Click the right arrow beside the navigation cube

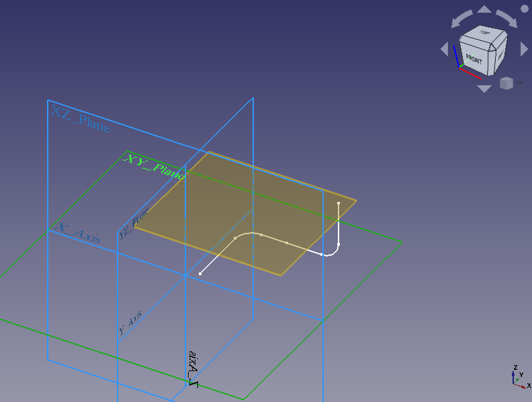[x=524, y=49]
